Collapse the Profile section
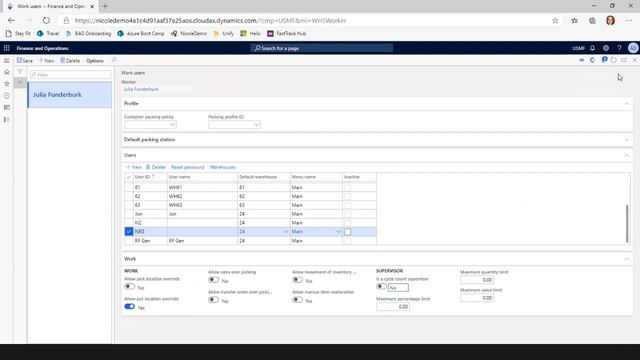 [627, 104]
